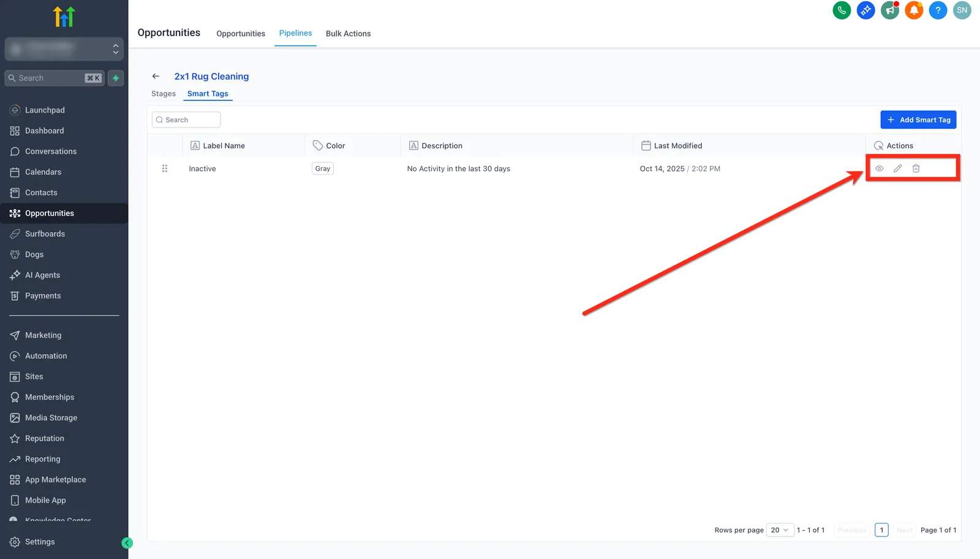Open the Bulk Actions tab
The height and width of the screenshot is (559, 980).
coord(348,34)
